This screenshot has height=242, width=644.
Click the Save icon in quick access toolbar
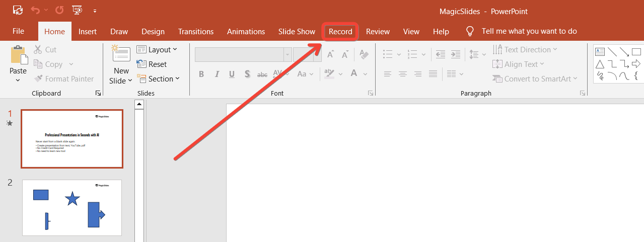(x=18, y=10)
